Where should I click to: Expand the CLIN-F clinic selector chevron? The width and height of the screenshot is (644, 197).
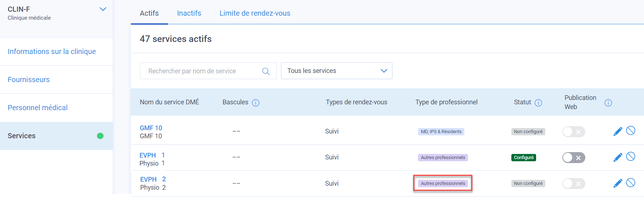[x=103, y=9]
